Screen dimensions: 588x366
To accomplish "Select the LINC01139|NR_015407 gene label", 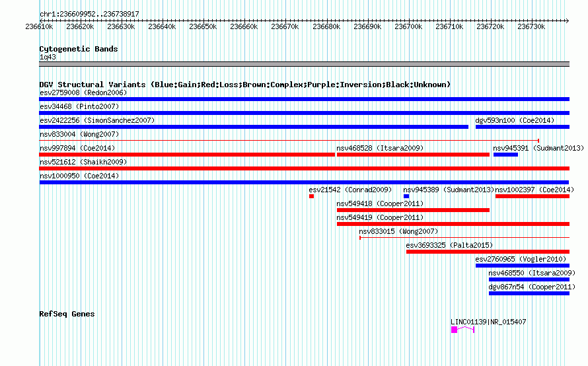I will click(488, 322).
